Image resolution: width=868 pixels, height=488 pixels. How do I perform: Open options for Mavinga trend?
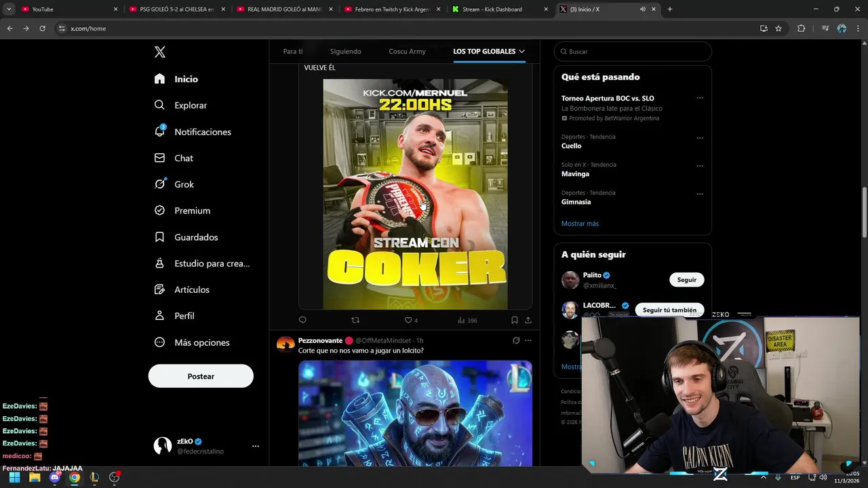[700, 165]
